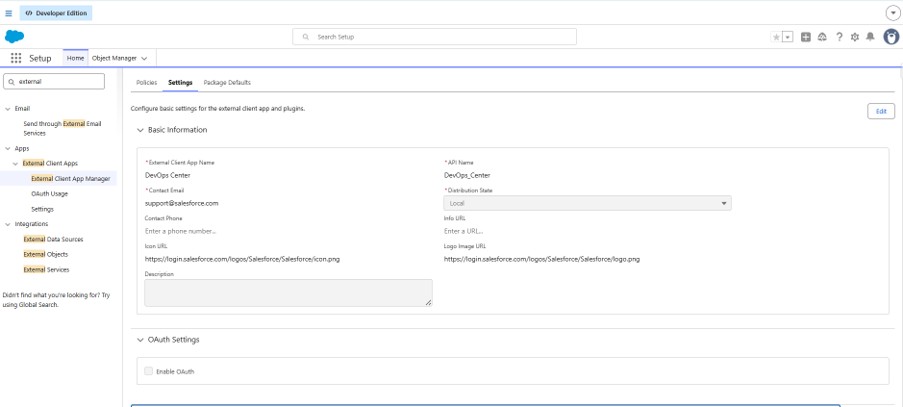
Task: Switch to the Policies tab
Action: pos(146,82)
